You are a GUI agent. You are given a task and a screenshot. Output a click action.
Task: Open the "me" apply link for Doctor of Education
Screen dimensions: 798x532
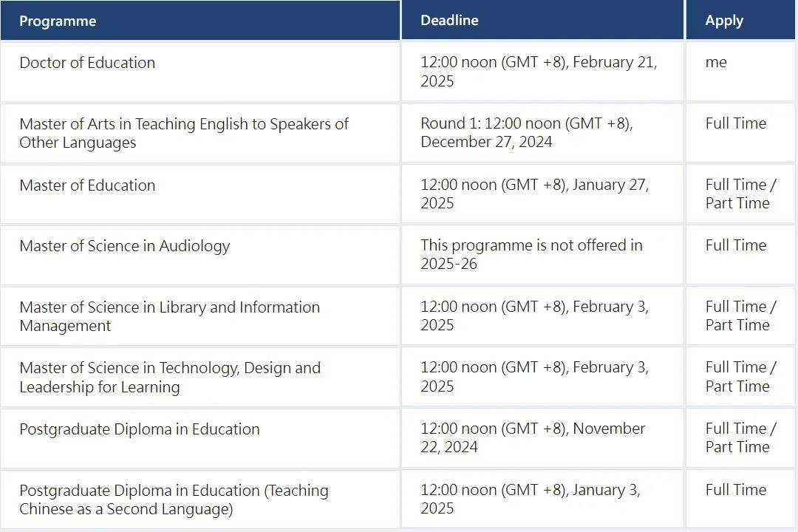coord(716,63)
